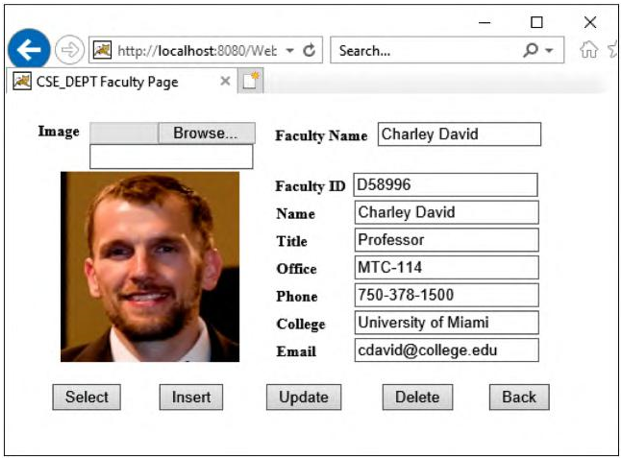The height and width of the screenshot is (460, 625).
Task: Select the CSE_DEPT Faculty Page tab
Action: [x=122, y=81]
